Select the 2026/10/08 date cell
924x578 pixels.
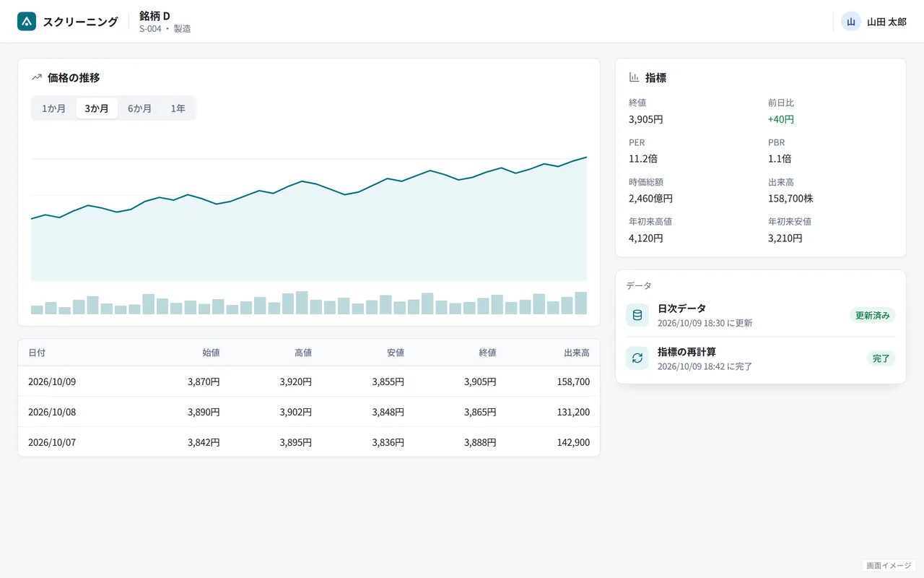(x=52, y=412)
